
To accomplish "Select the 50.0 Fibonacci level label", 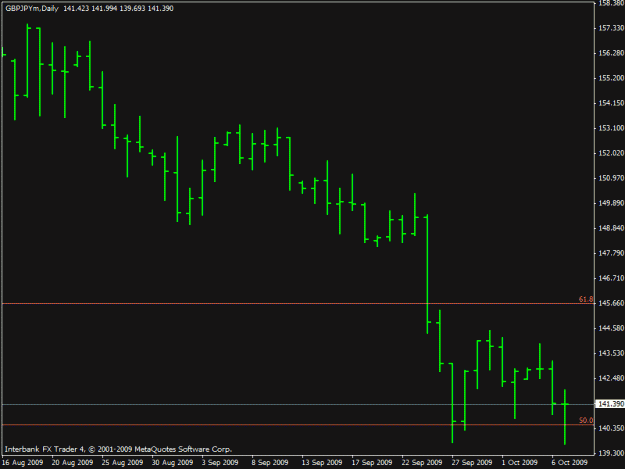I will pyautogui.click(x=586, y=420).
